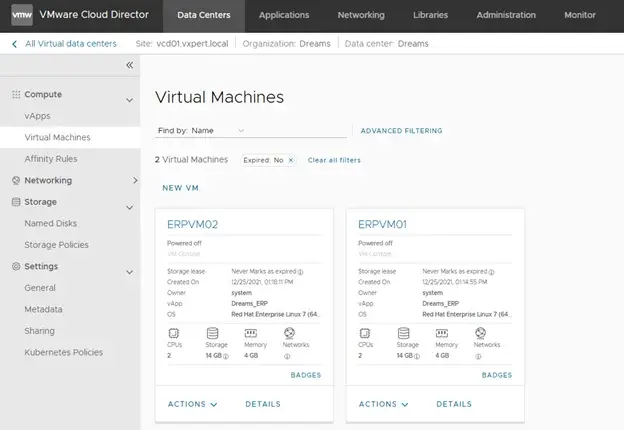Click the VMware logo icon

click(x=22, y=15)
